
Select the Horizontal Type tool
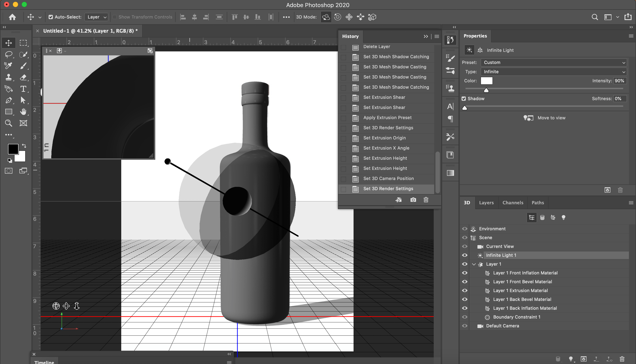[23, 89]
